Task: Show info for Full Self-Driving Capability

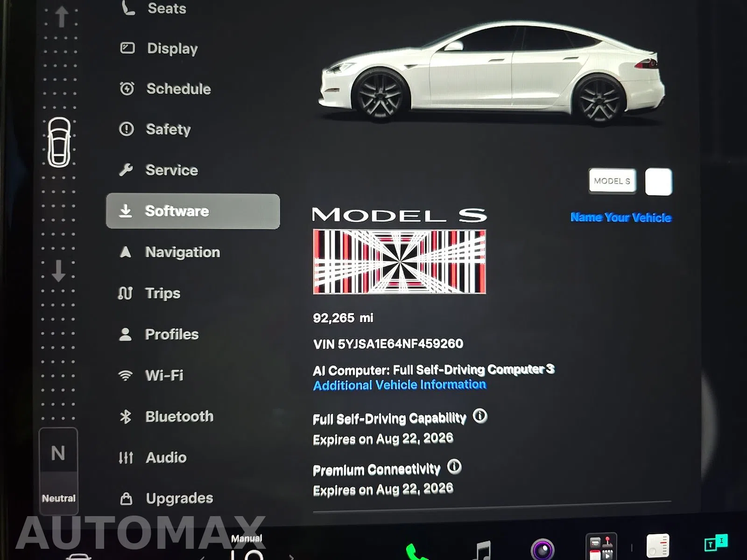Action: click(480, 415)
